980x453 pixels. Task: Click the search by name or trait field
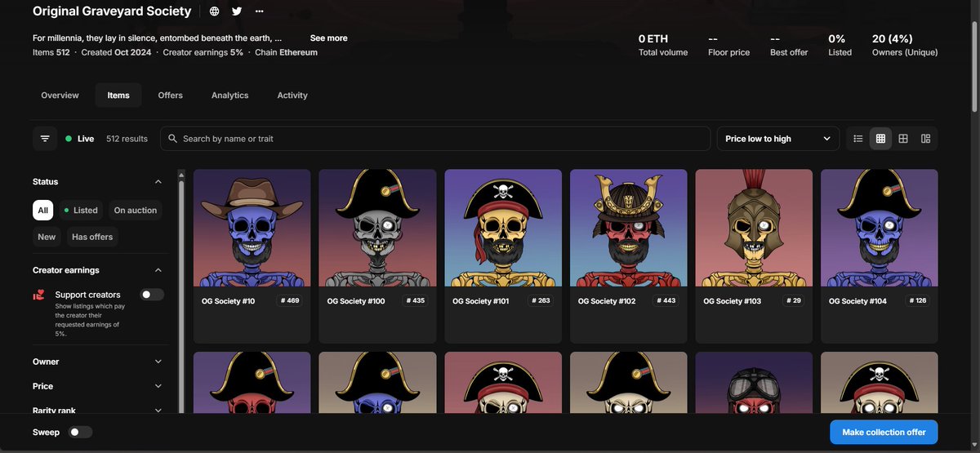(x=435, y=139)
